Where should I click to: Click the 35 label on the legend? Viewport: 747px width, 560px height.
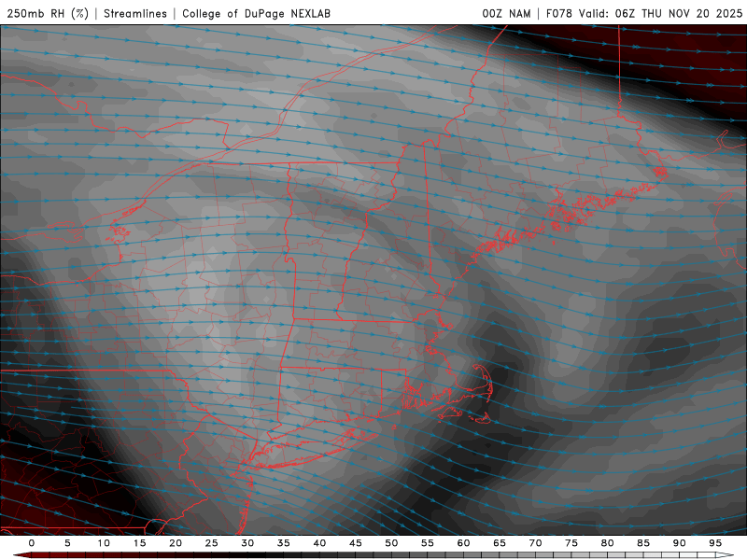(283, 543)
